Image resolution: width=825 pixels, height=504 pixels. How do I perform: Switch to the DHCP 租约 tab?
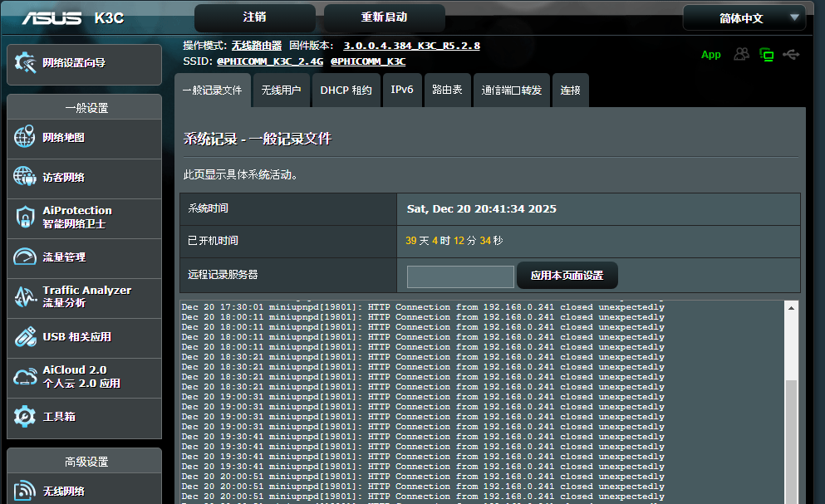coord(346,91)
